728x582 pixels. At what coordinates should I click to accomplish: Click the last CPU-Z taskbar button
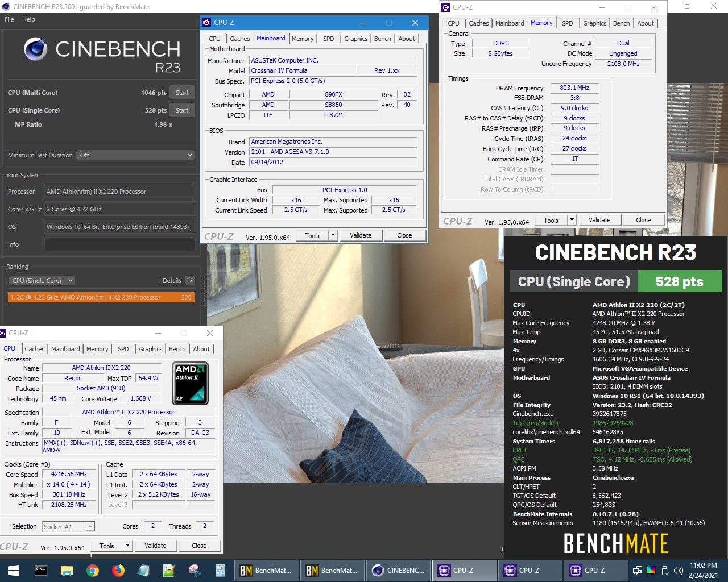pyautogui.click(x=596, y=570)
